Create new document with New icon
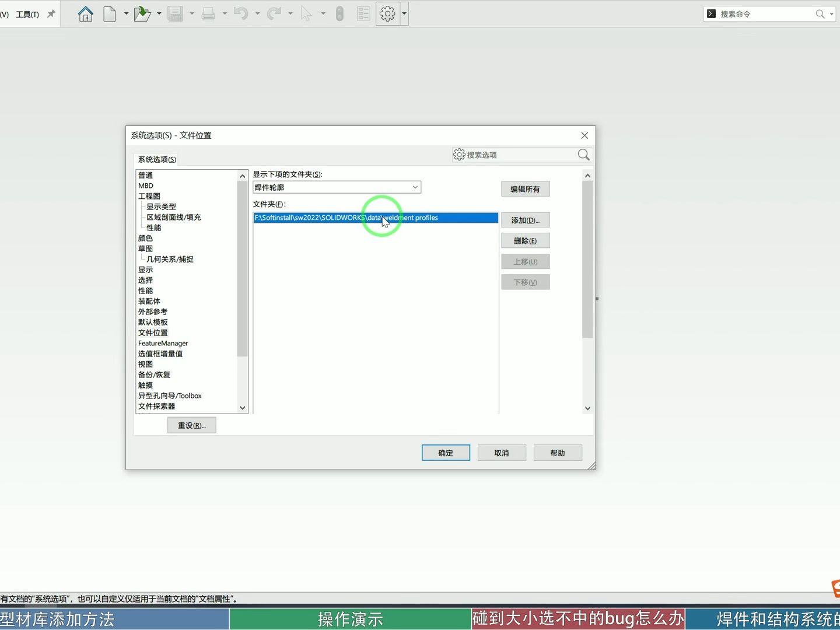This screenshot has height=630, width=840. tap(110, 13)
